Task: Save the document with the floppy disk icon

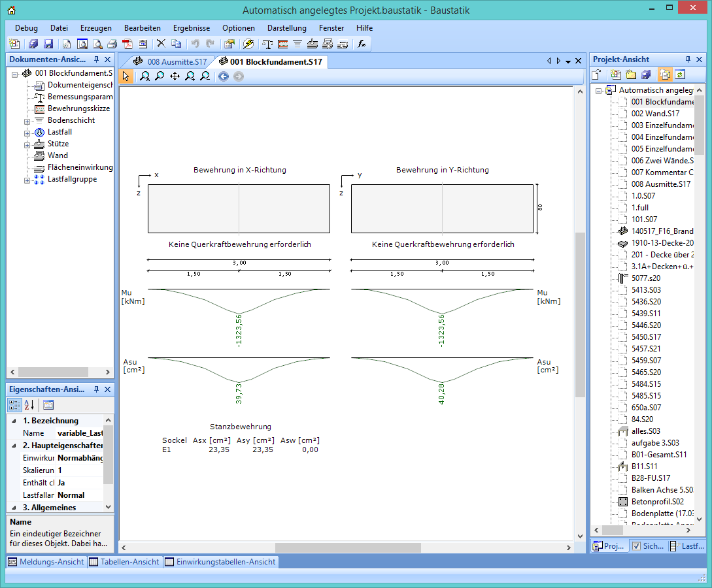Action: tap(48, 44)
